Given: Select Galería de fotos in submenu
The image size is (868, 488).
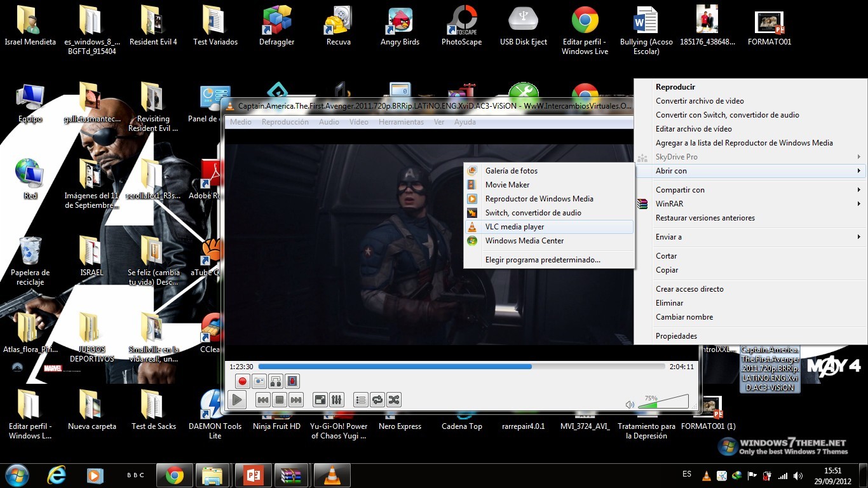Looking at the screenshot, I should coord(549,171).
